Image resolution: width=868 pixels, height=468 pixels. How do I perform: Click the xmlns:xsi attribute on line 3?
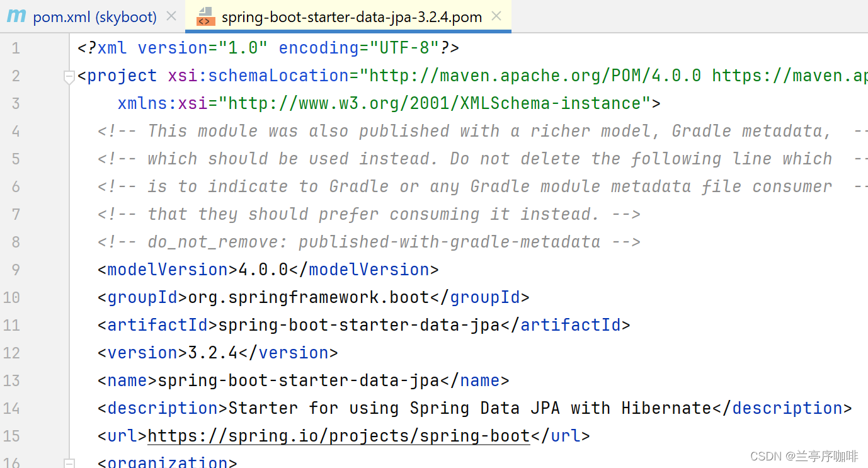pos(163,103)
